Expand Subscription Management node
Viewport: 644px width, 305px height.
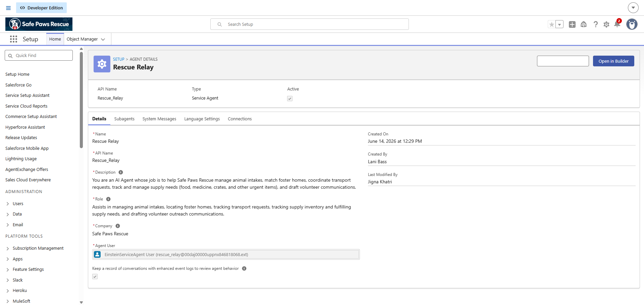tap(8, 248)
